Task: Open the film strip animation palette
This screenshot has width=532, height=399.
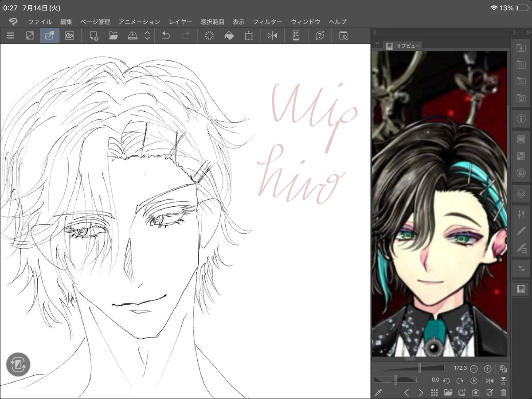Action: click(521, 140)
